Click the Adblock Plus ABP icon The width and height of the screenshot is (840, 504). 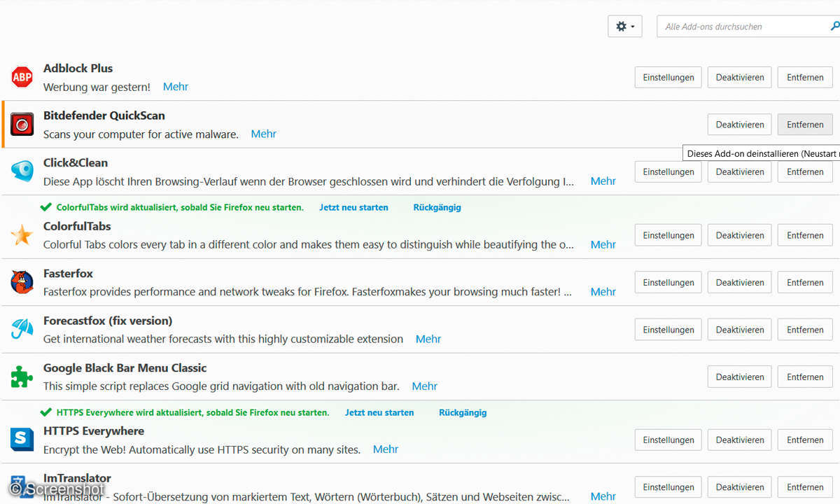click(22, 77)
